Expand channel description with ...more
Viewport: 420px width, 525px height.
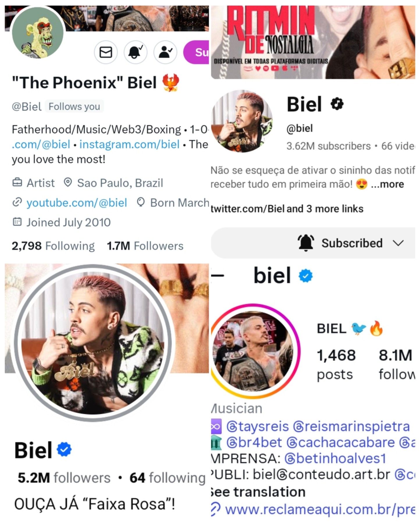tap(387, 184)
